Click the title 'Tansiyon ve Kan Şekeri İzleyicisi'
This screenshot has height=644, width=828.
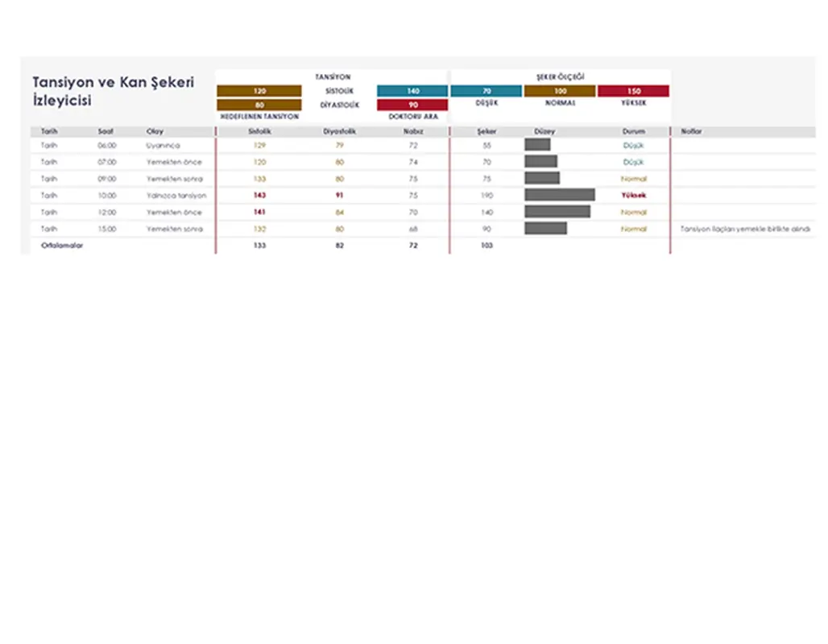pos(113,92)
